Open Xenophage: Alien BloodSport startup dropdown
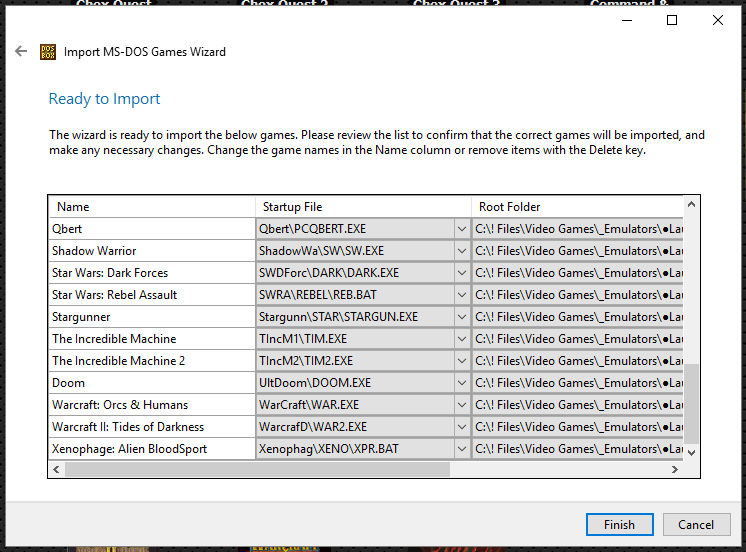 point(461,449)
